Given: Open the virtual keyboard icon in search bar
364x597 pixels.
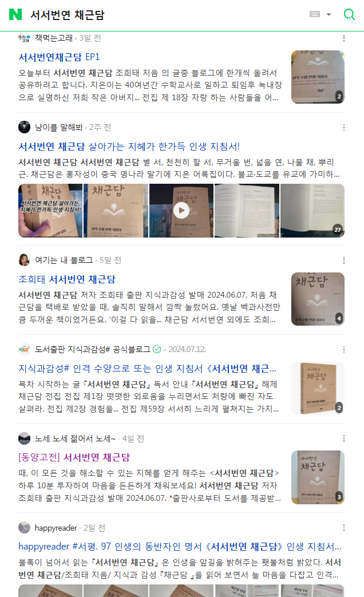Looking at the screenshot, I should [315, 14].
